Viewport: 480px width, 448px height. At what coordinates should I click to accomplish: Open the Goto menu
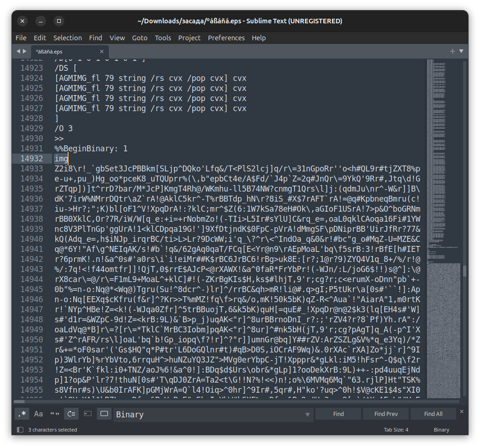(x=139, y=38)
